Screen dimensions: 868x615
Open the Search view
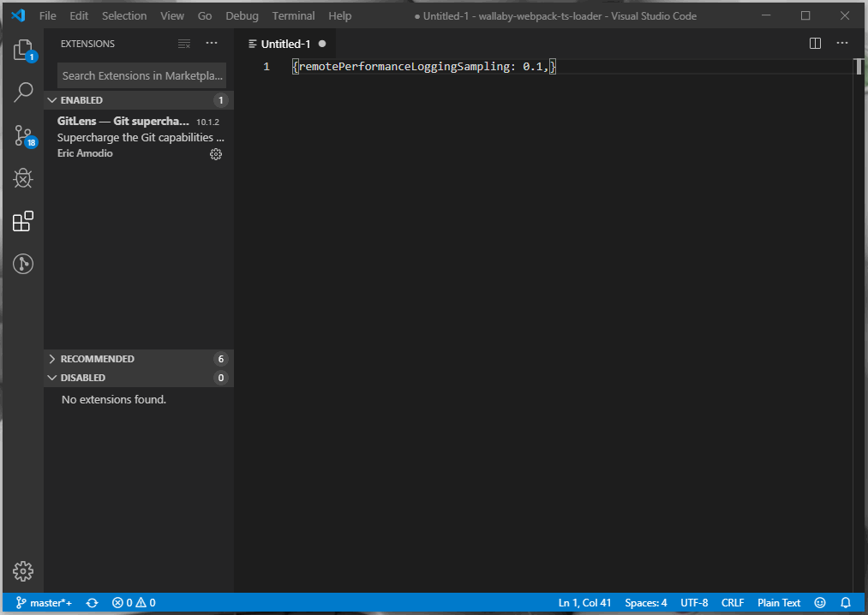22,92
